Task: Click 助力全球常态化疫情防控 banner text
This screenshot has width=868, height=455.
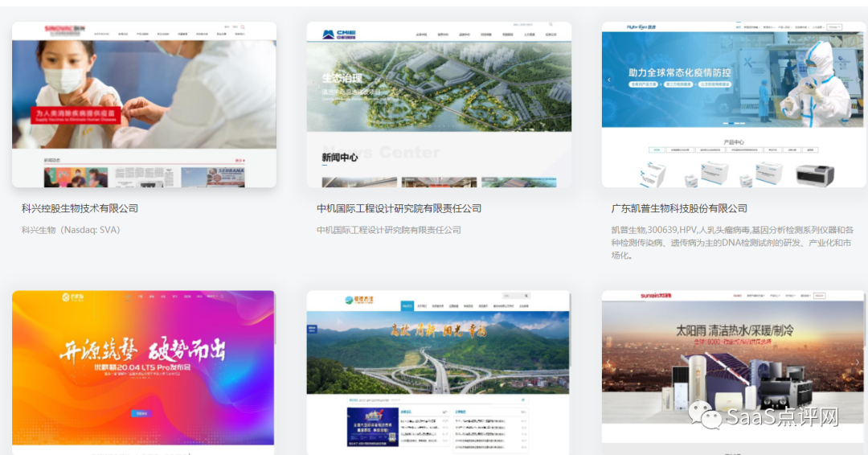Action: 679,72
